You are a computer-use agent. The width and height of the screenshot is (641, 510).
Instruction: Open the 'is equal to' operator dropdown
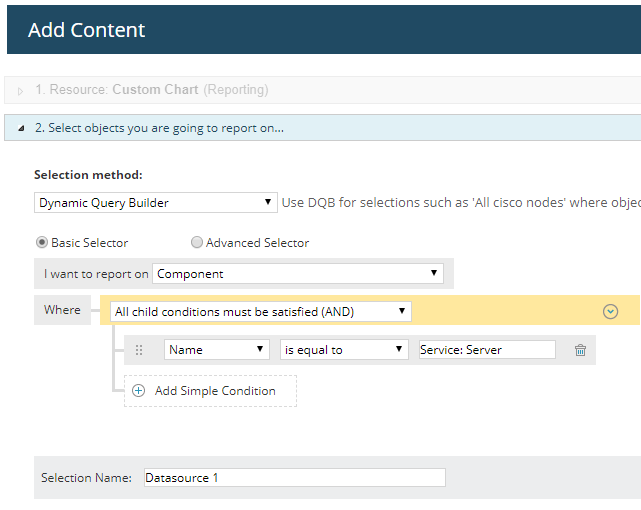pos(344,350)
